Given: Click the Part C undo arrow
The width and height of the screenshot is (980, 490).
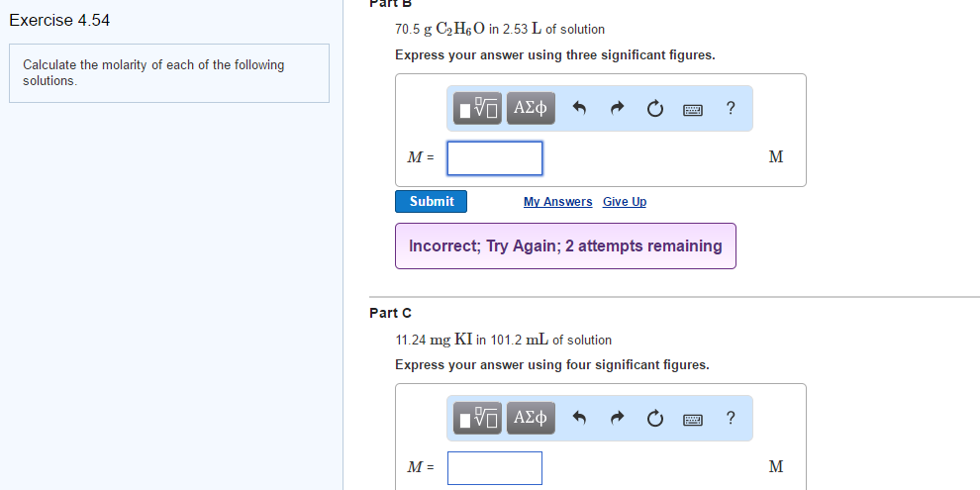Looking at the screenshot, I should [x=579, y=418].
